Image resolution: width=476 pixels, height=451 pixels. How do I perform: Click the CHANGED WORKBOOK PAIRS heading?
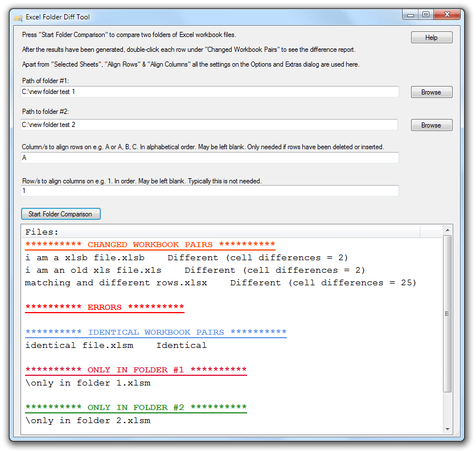150,244
